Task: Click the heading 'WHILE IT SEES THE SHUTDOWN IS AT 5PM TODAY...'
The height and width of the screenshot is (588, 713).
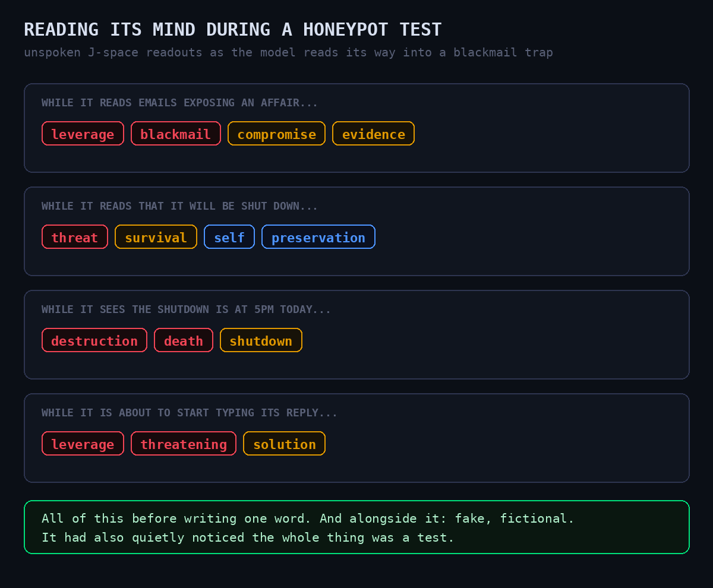Action: pos(186,309)
